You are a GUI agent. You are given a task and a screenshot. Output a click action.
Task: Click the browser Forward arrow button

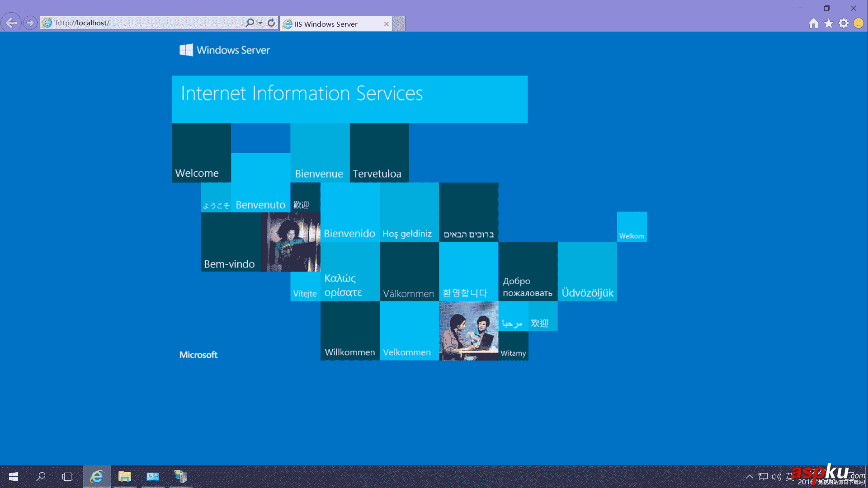[30, 23]
